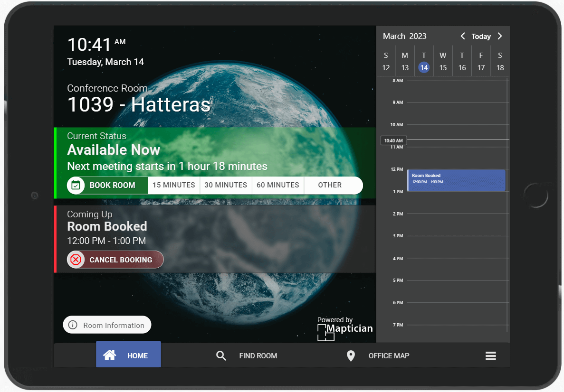Click the info circle icon

pyautogui.click(x=73, y=325)
